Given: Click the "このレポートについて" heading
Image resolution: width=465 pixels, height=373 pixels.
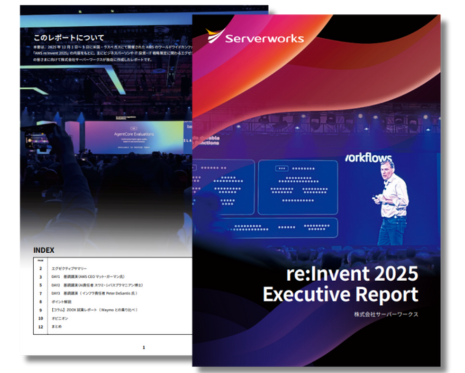Looking at the screenshot, I should 69,38.
